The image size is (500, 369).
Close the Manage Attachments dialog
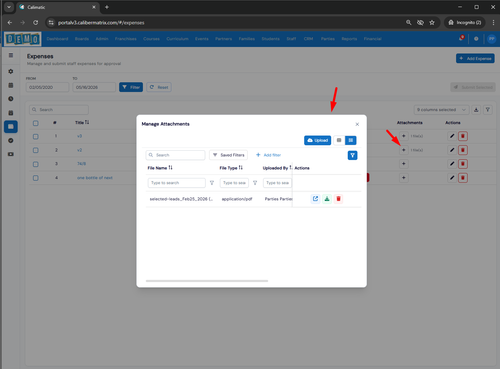(357, 124)
